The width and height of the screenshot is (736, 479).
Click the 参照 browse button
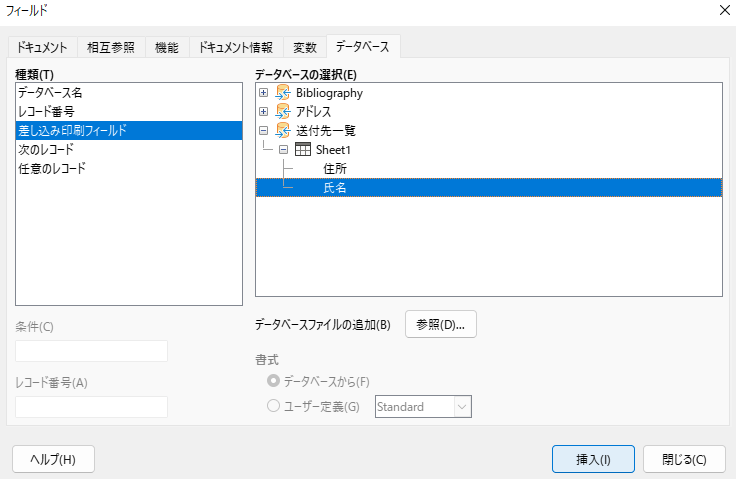tap(440, 324)
